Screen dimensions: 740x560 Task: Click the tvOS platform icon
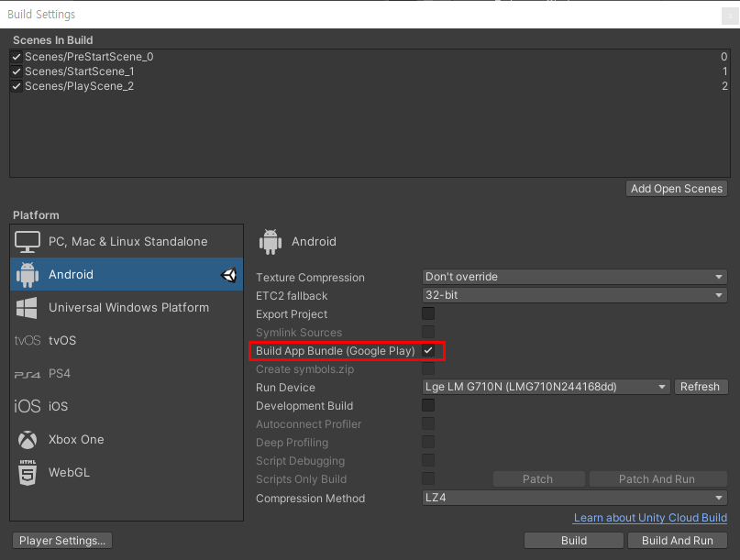(x=28, y=340)
